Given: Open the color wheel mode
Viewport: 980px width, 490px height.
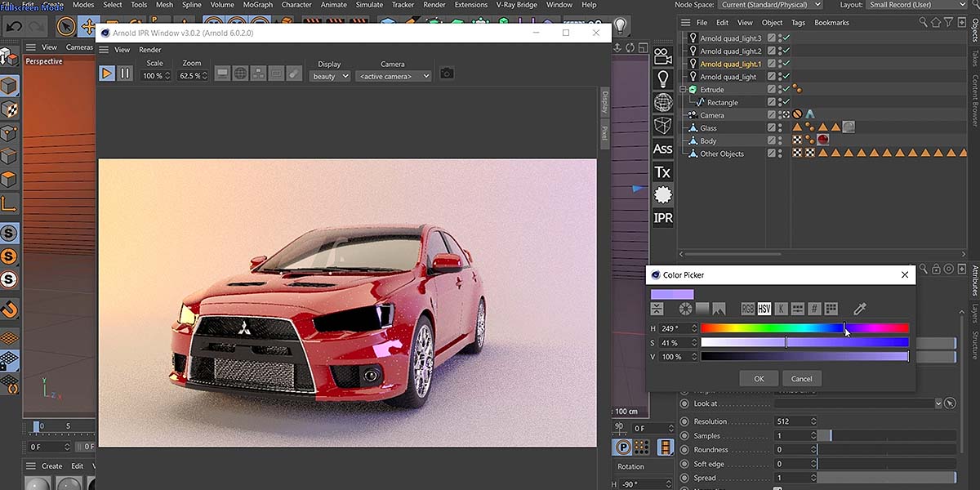Looking at the screenshot, I should tap(685, 309).
